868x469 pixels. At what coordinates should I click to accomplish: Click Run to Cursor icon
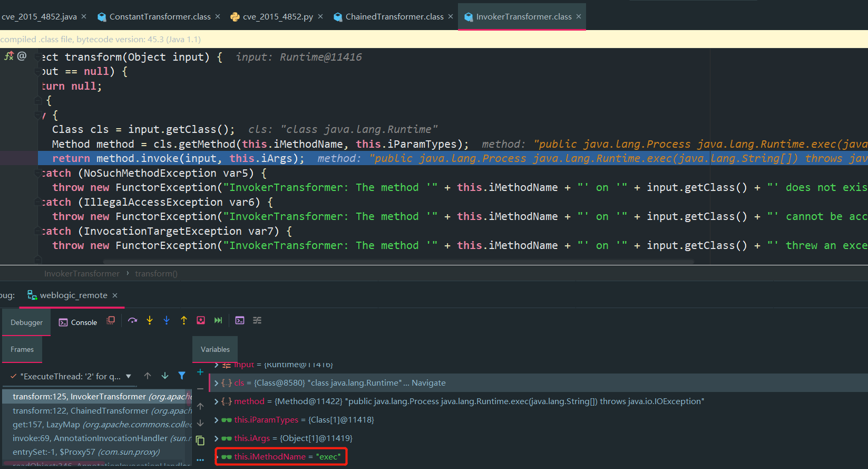click(218, 321)
